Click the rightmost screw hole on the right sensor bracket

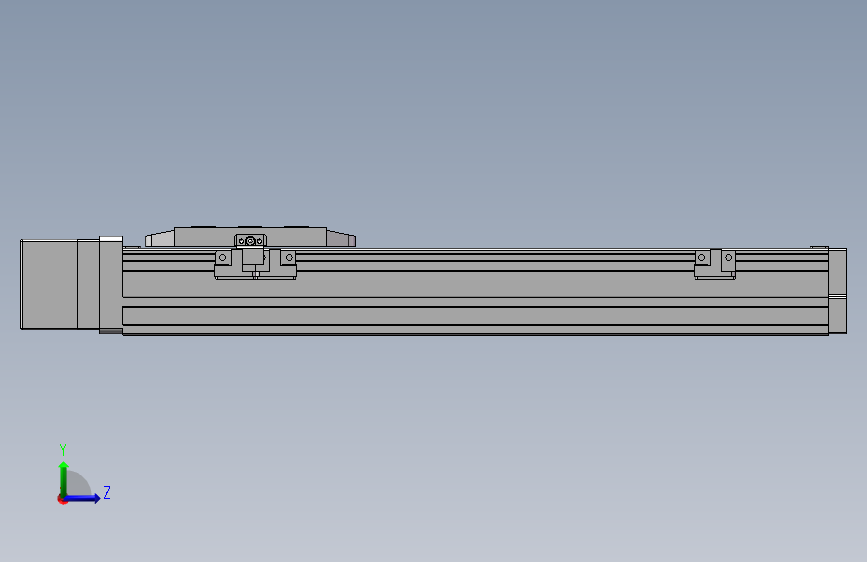pos(729,257)
